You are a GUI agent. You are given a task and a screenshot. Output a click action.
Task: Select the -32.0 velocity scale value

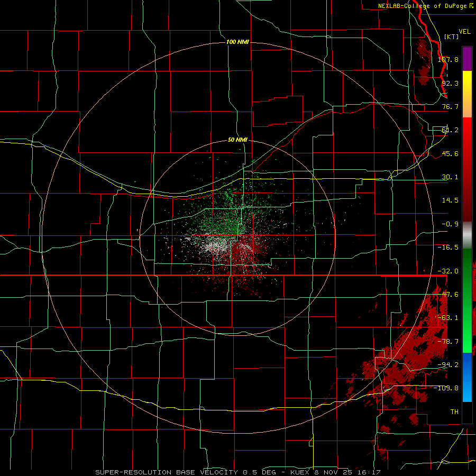448,271
